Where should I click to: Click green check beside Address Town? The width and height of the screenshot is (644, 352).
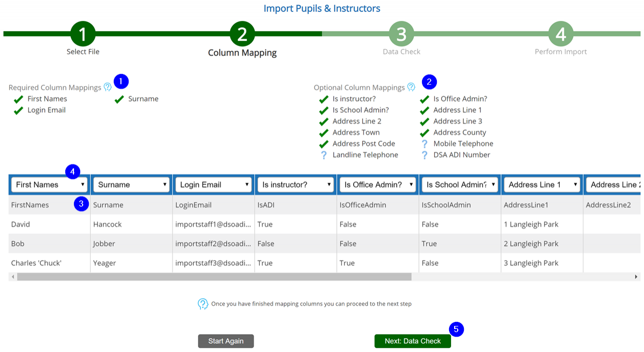[x=324, y=133]
